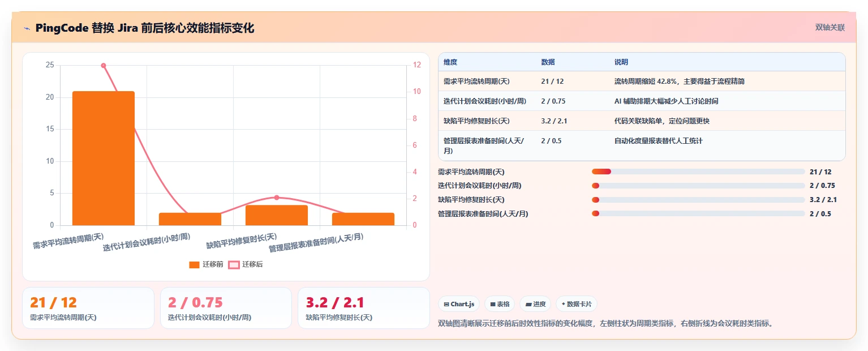
Task: Click the 缺陷平均修复时长(天) progress bar
Action: 698,200
